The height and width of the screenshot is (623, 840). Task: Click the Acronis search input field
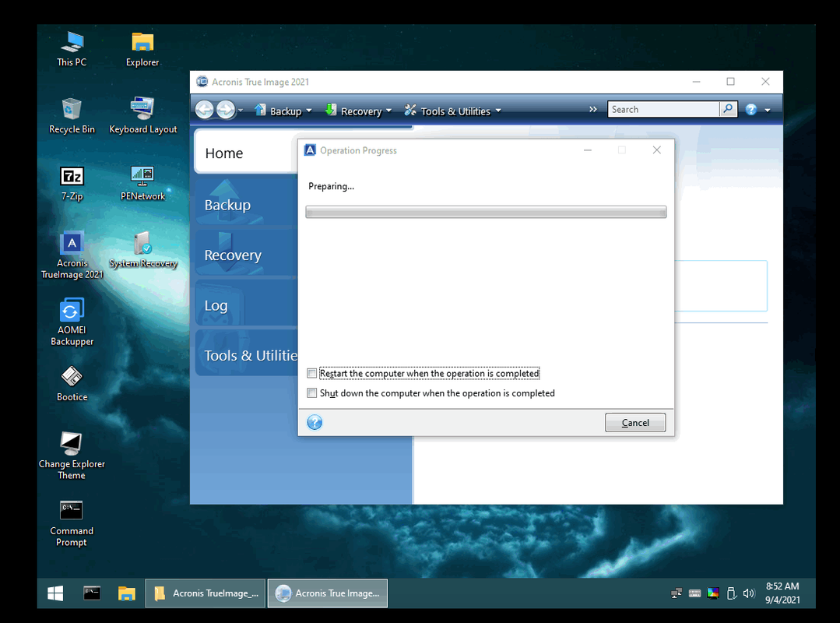(663, 109)
